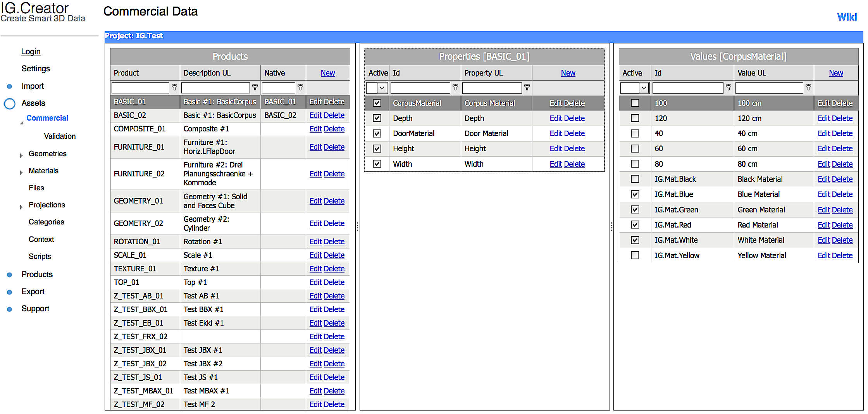Click filter icon beside Value UL field
Viewport: 868px width, 414px height.
tap(808, 87)
